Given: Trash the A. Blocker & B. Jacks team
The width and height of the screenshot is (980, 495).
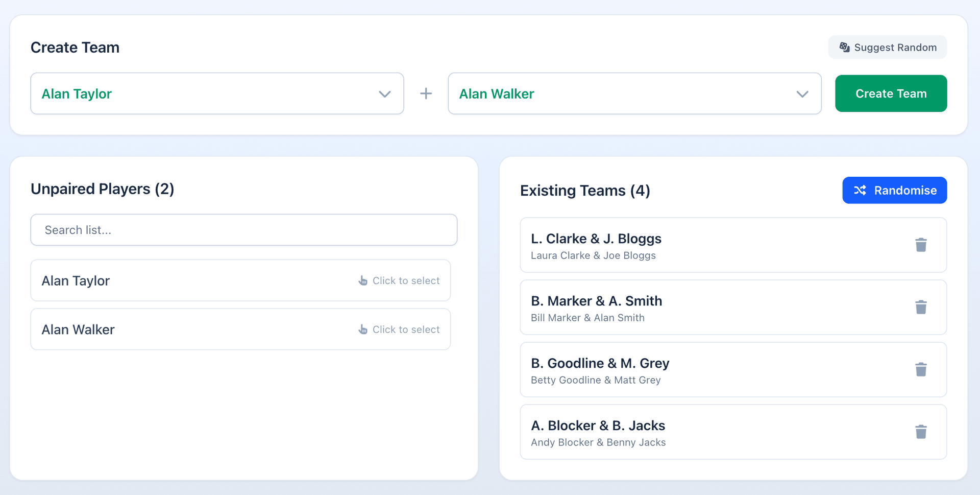Looking at the screenshot, I should point(921,432).
